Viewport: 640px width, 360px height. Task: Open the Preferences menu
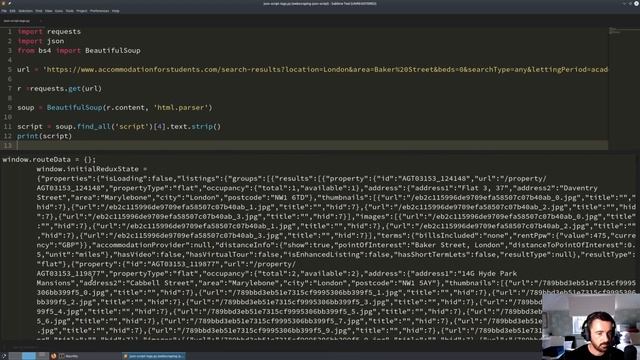point(100,11)
